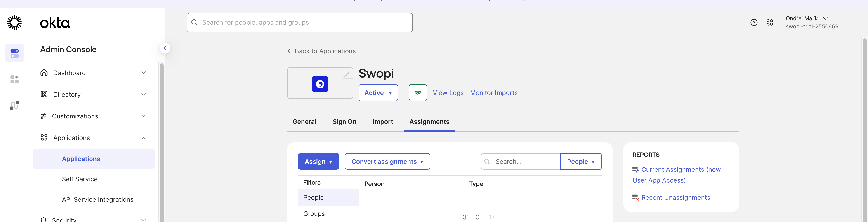The image size is (868, 222).
Task: Expand the Customizations menu chevron
Action: (x=144, y=116)
